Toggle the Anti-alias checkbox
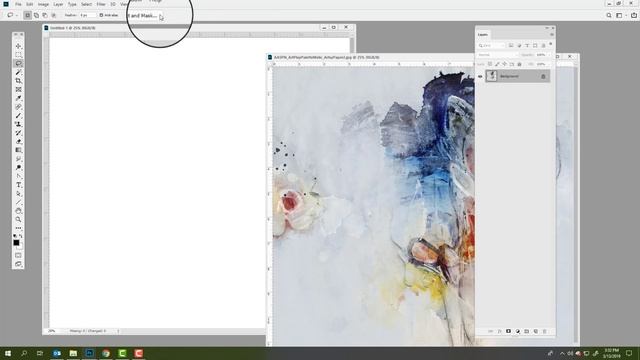 coord(101,15)
